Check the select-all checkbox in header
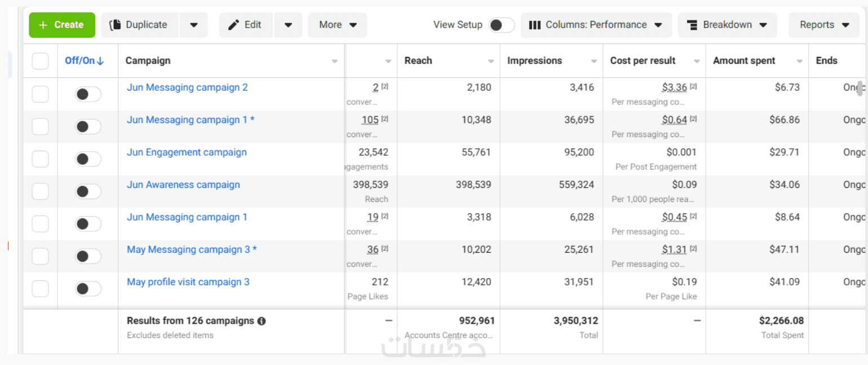The image size is (868, 365). [40, 61]
